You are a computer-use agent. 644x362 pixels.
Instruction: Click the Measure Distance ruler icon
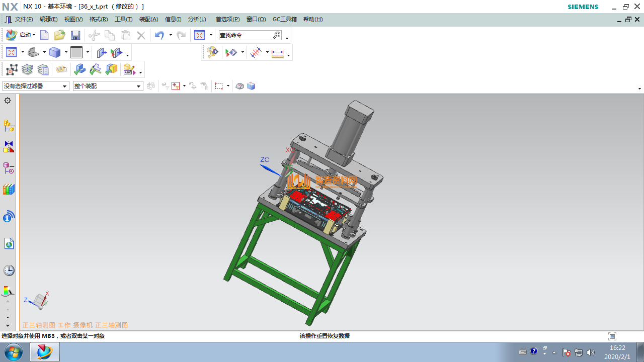278,53
